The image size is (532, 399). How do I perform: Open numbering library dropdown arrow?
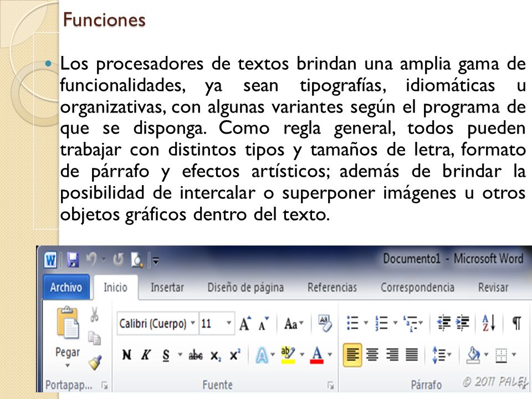[x=395, y=323]
